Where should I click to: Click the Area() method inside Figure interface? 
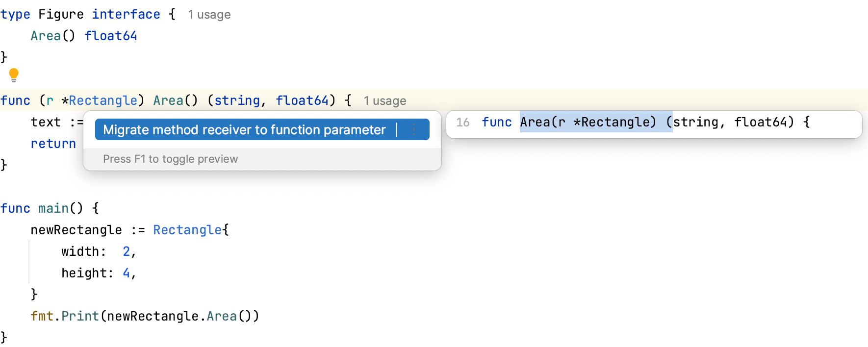coord(46,36)
